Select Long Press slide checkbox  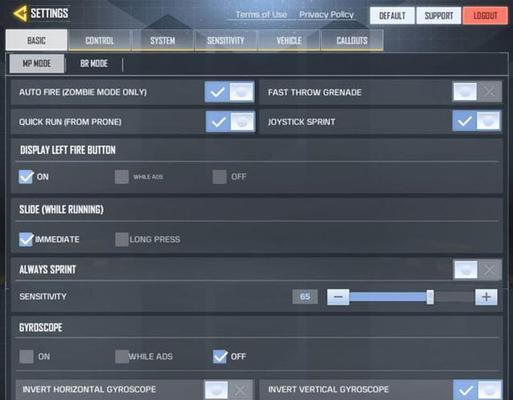point(122,239)
